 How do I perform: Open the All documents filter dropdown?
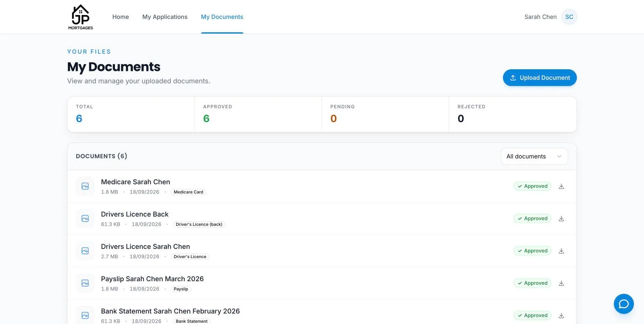click(535, 157)
